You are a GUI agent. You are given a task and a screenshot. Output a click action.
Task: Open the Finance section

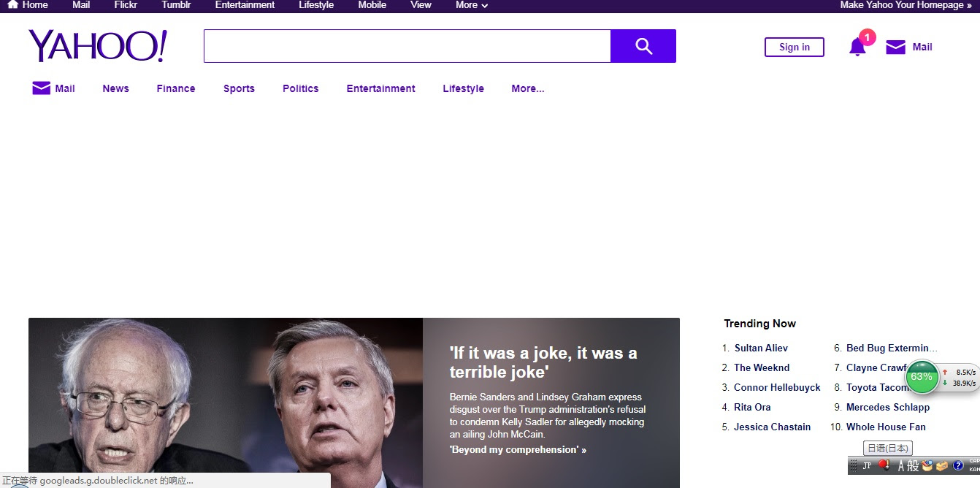point(176,88)
